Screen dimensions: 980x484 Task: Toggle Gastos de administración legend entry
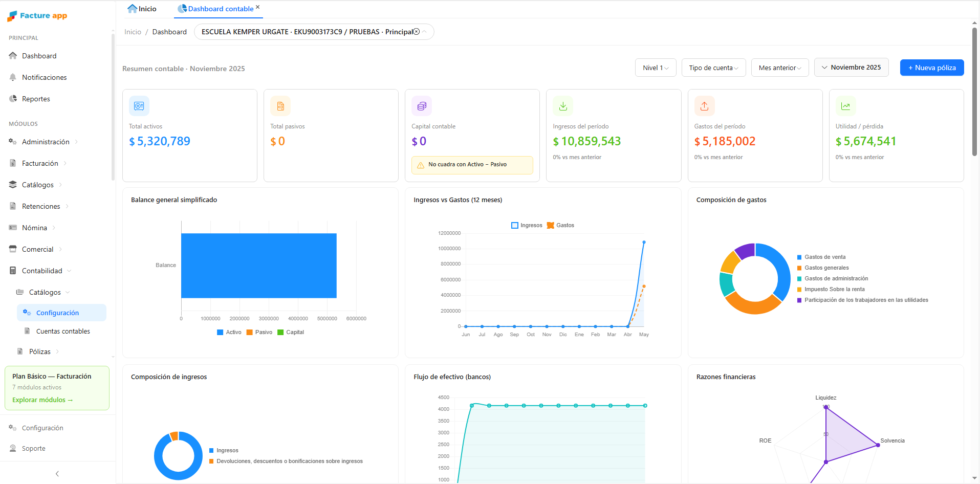pos(833,278)
